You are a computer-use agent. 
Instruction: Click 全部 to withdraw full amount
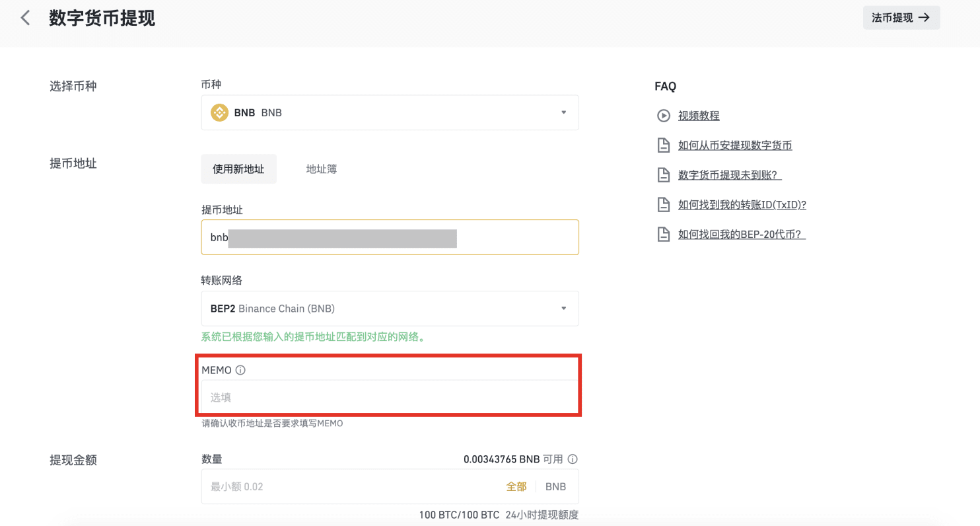click(516, 486)
